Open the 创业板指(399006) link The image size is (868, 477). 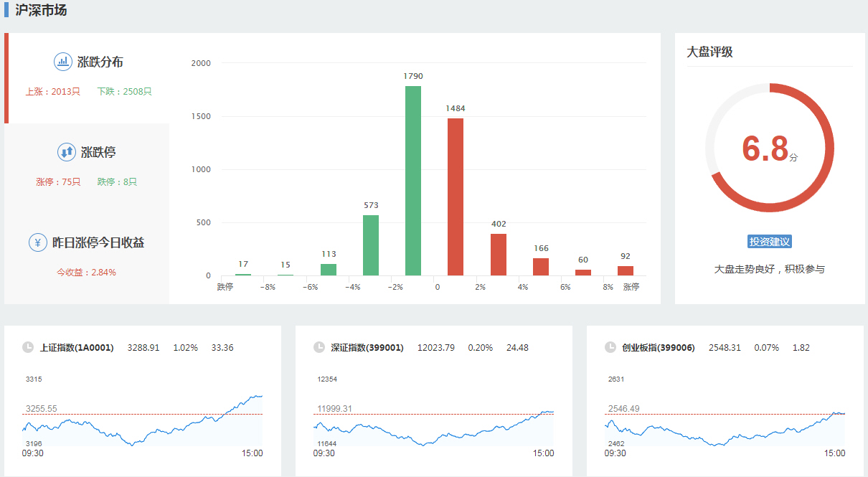pos(659,348)
